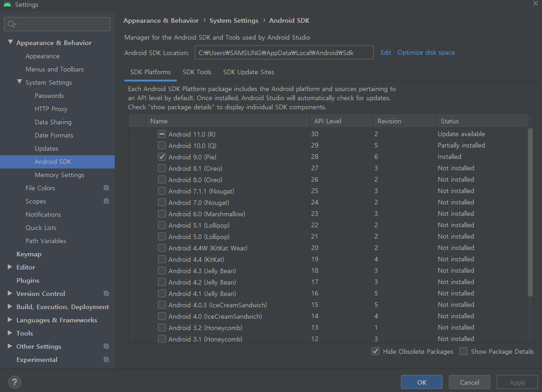542x392 pixels.
Task: Open the Plugins settings page
Action: [28, 280]
